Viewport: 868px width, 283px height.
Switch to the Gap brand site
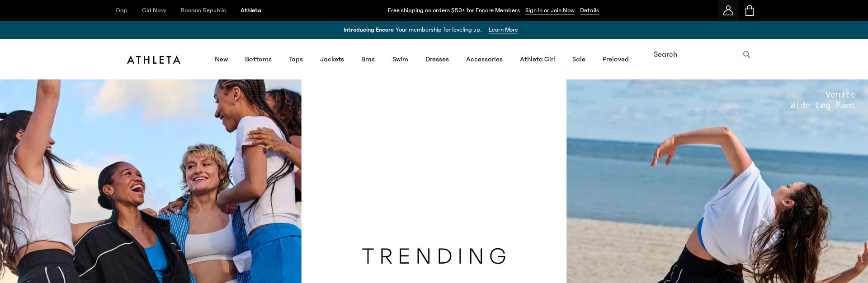point(122,10)
